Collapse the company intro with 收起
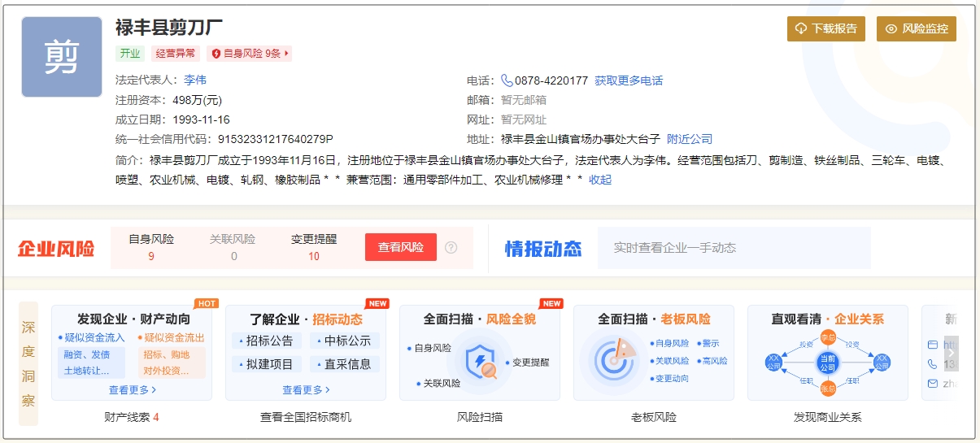 pyautogui.click(x=600, y=180)
